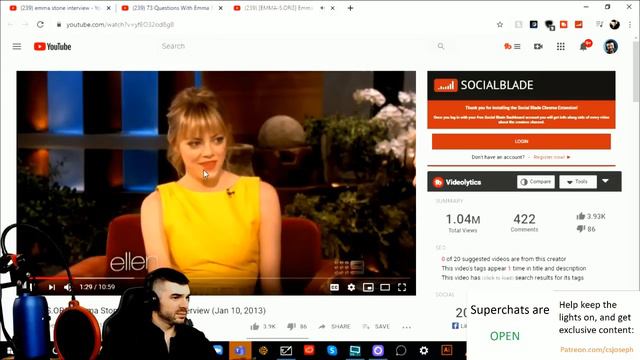This screenshot has width=640, height=360.
Task: Save the video to a playlist
Action: coord(376,327)
